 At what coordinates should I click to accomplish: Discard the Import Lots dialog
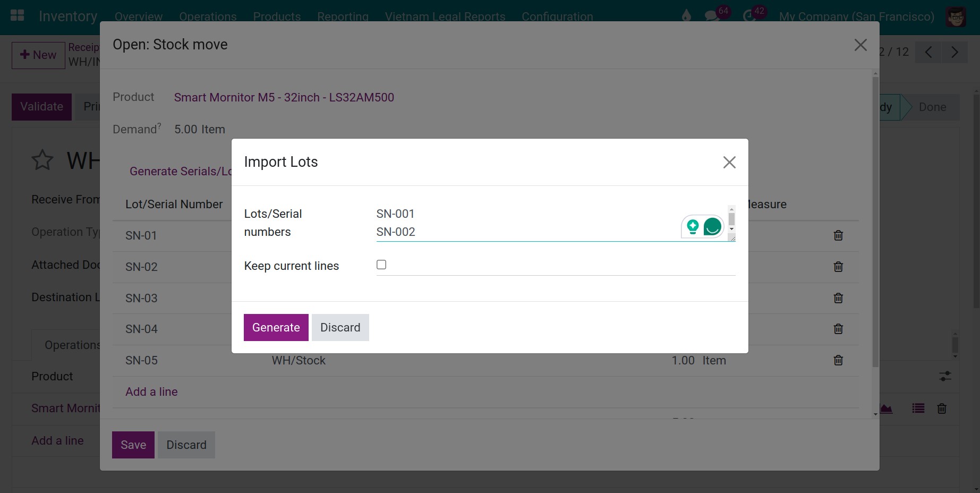(x=340, y=327)
